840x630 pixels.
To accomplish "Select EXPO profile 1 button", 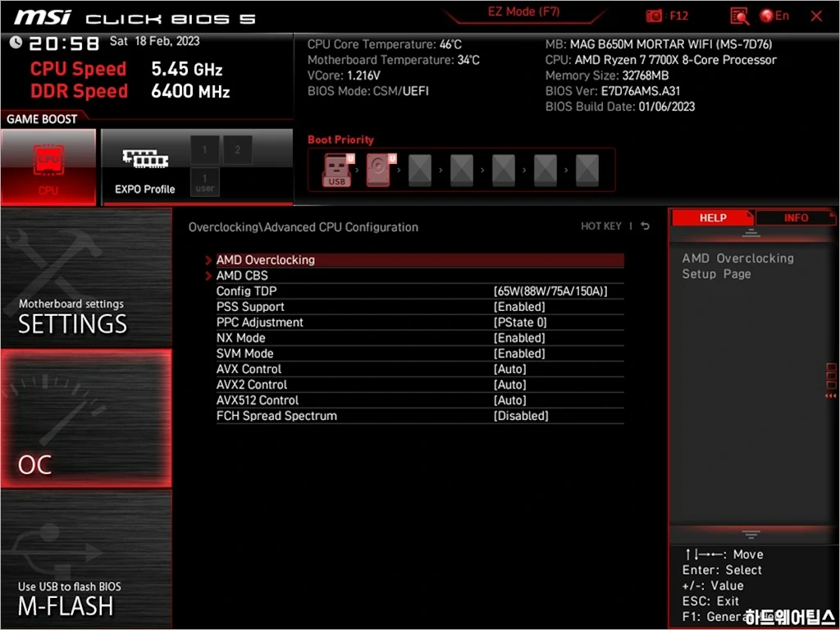I will 204,150.
